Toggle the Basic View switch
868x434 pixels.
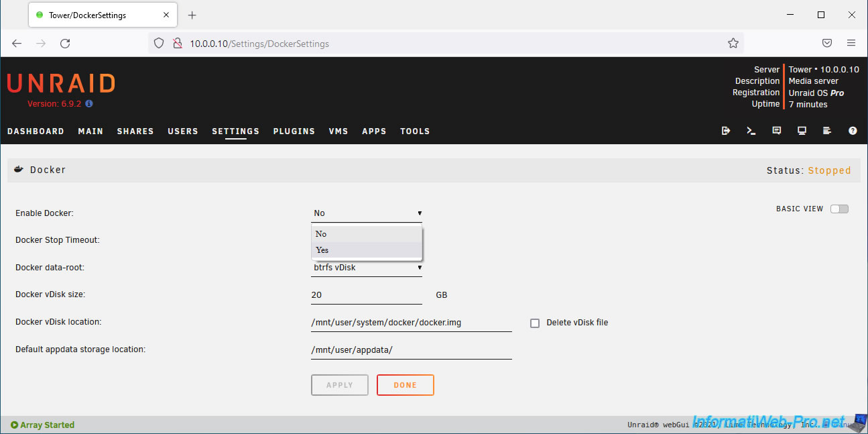pos(839,209)
